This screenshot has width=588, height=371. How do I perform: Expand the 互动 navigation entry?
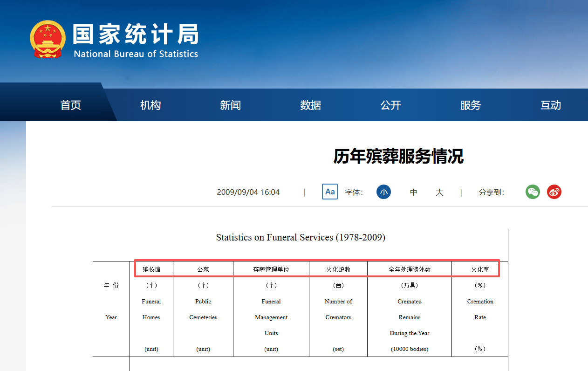click(x=551, y=105)
